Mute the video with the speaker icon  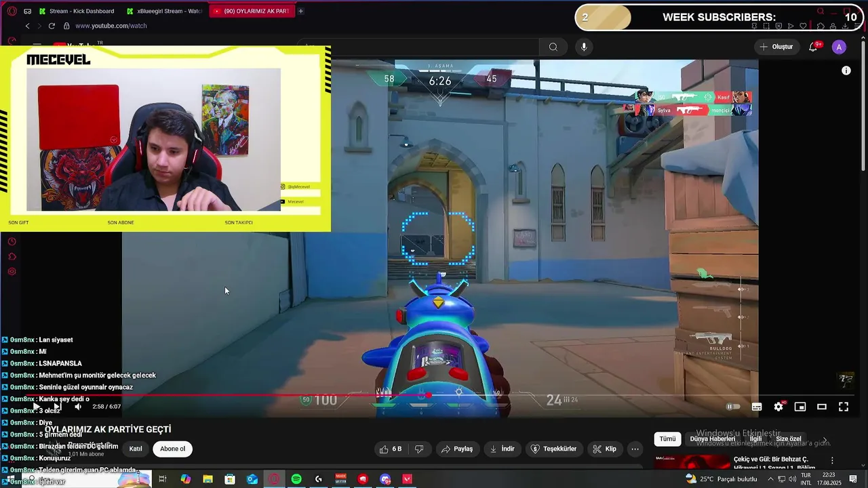(x=78, y=407)
